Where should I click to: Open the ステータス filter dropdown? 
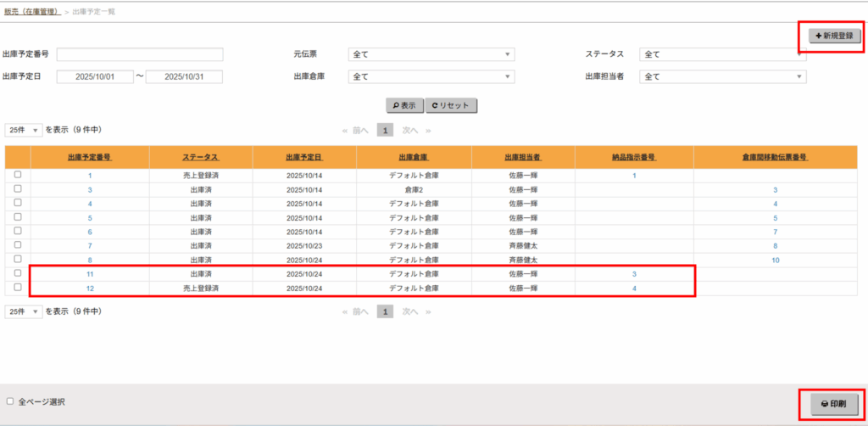click(x=722, y=54)
